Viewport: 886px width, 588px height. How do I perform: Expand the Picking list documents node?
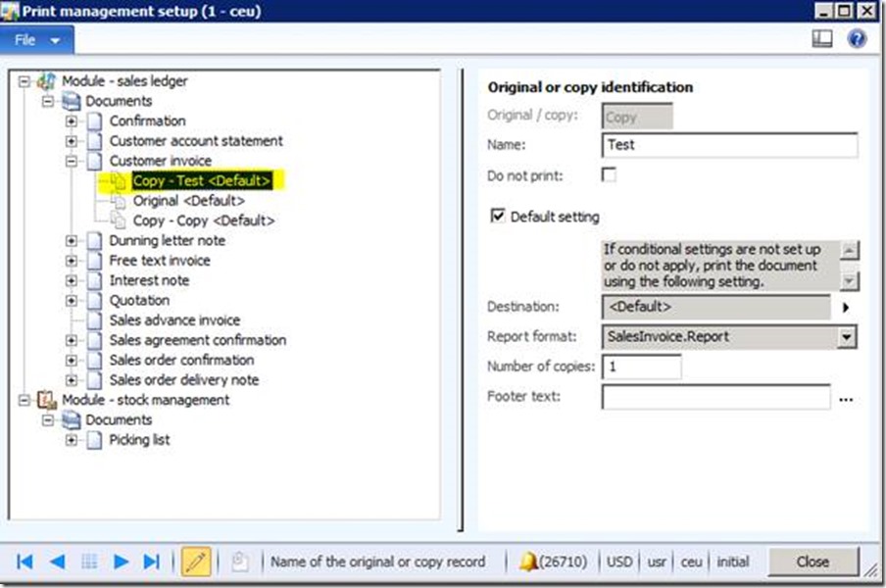tap(70, 440)
